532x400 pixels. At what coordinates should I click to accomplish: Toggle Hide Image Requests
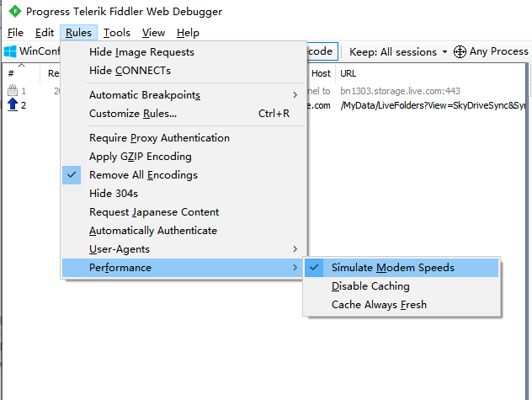pos(184,52)
